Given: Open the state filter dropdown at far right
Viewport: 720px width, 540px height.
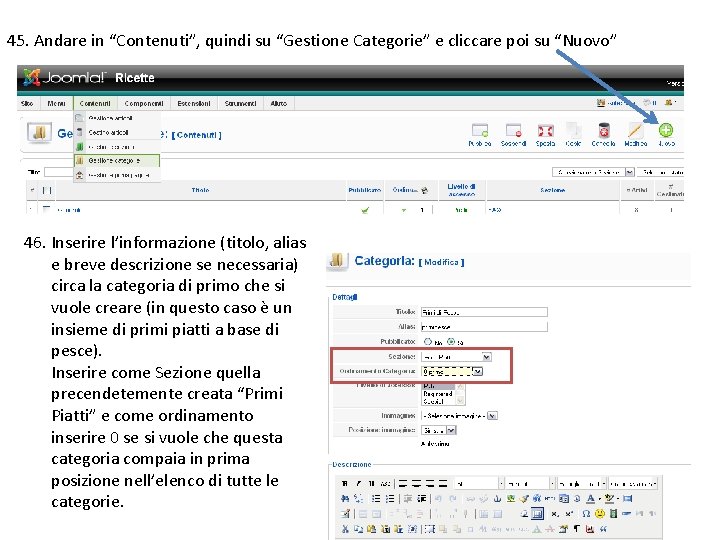Looking at the screenshot, I should click(660, 172).
